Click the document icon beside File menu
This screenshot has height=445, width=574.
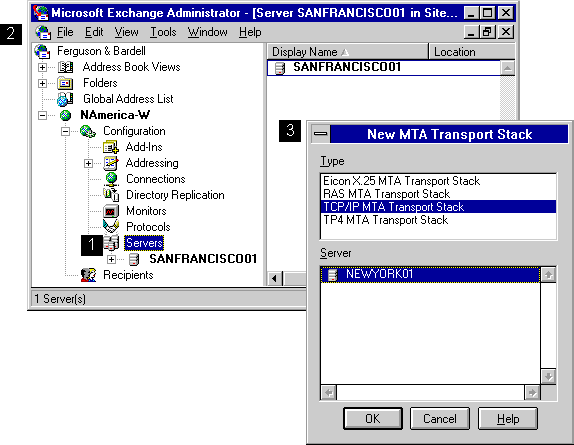coord(43,33)
